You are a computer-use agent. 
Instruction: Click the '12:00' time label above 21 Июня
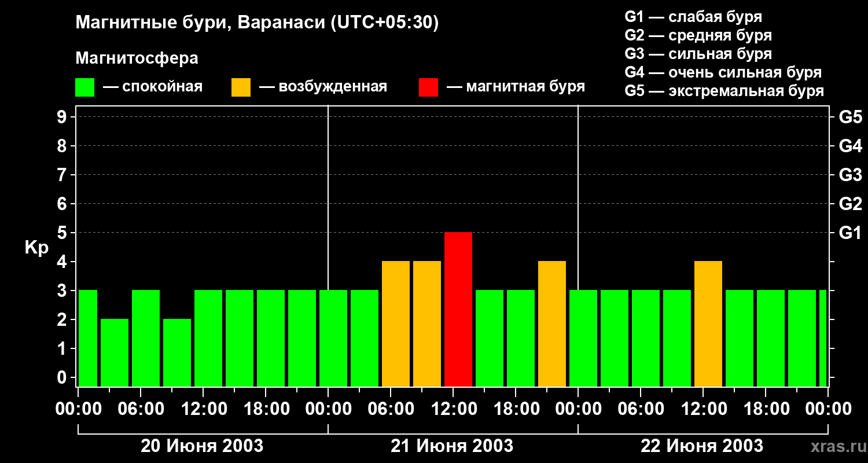click(453, 409)
